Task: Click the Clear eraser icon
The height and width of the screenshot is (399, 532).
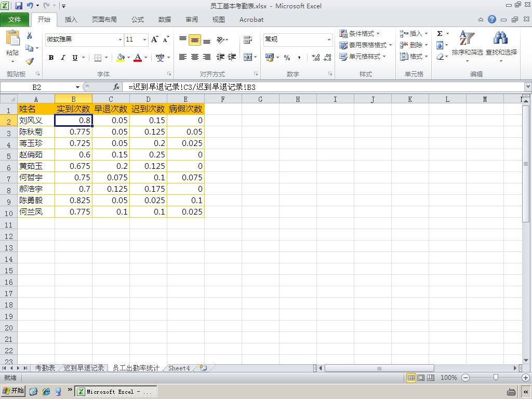Action: coord(440,57)
